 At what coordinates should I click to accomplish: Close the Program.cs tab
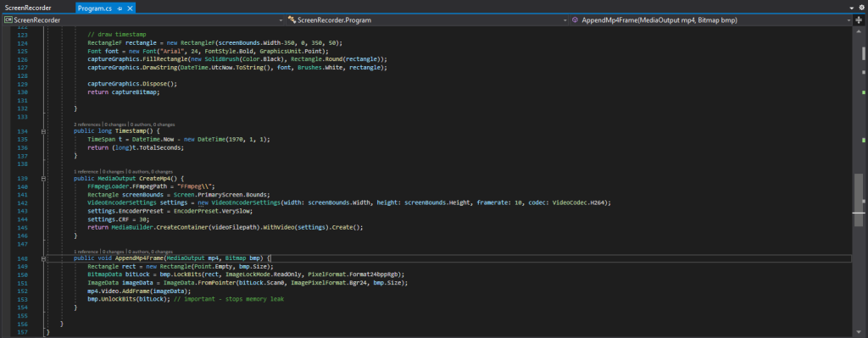130,8
